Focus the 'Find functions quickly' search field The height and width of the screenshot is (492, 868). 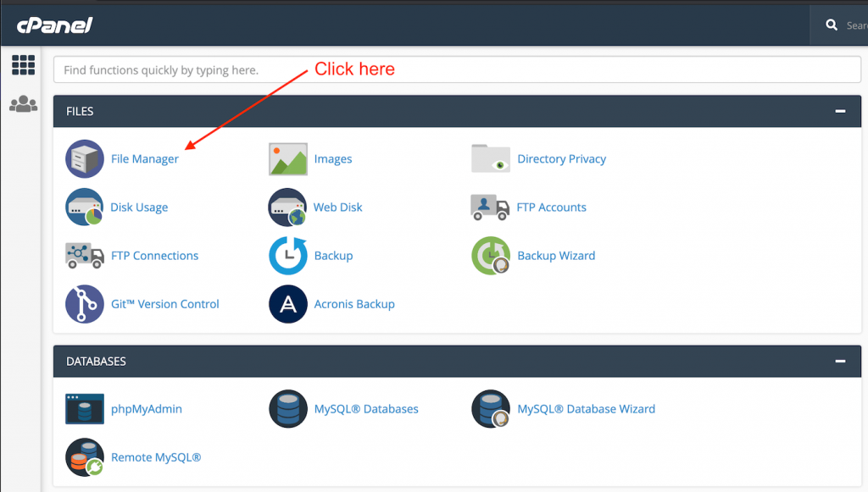click(x=457, y=69)
